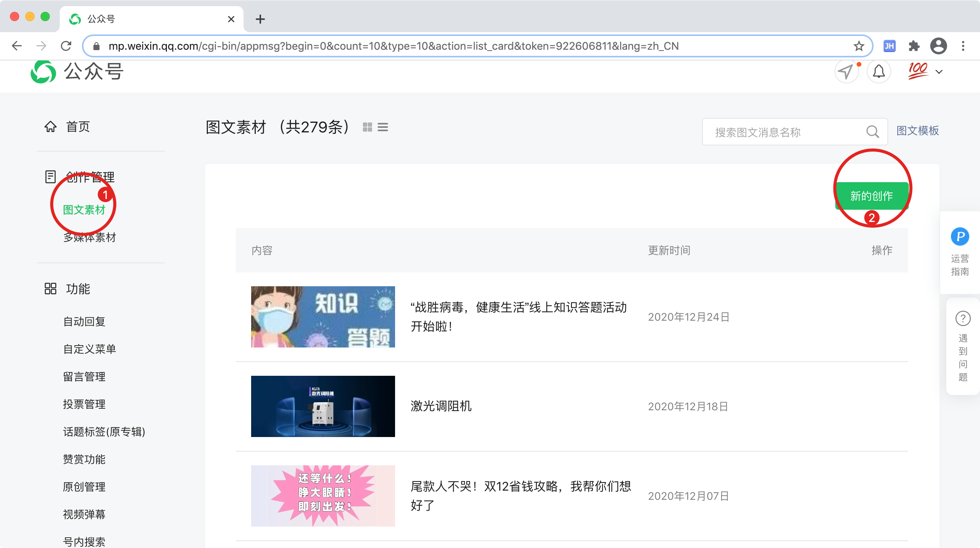Open the 运营指南 operations guide icon

click(x=960, y=237)
